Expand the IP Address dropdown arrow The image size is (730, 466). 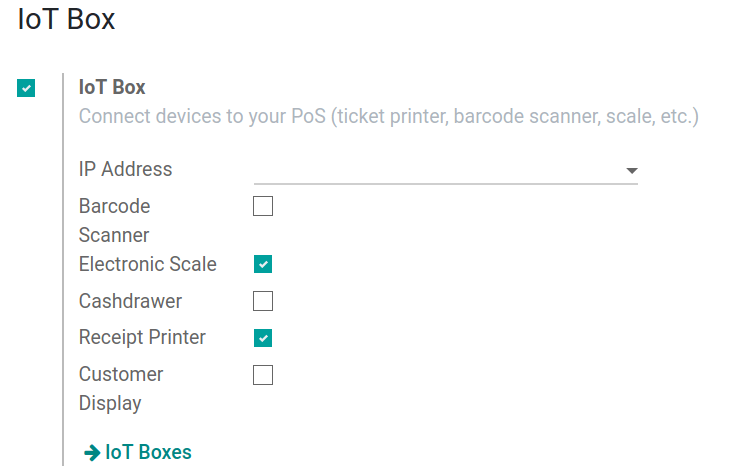[x=632, y=171]
